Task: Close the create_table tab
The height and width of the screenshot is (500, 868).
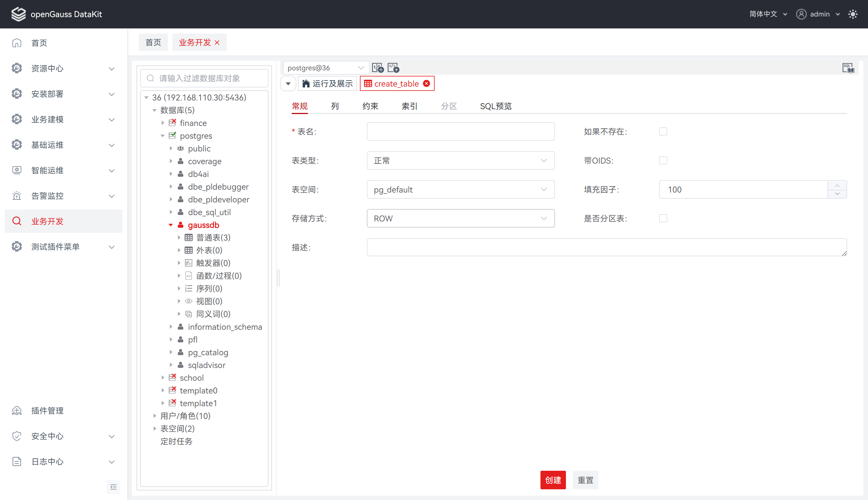Action: tap(426, 83)
